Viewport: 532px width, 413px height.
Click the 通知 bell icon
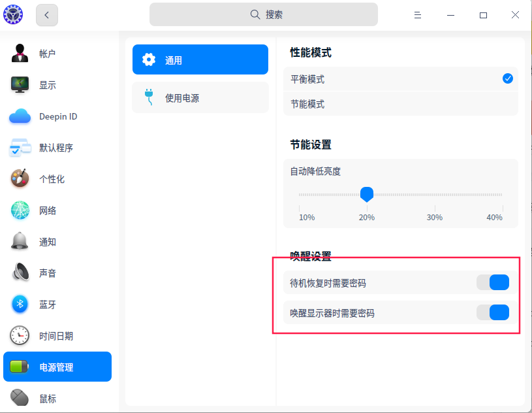pos(20,241)
